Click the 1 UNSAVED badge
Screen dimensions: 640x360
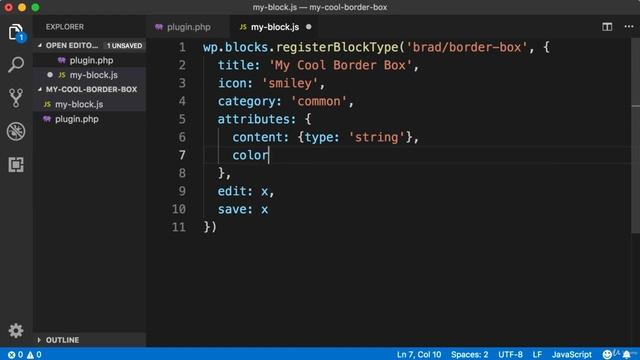pyautogui.click(x=124, y=45)
